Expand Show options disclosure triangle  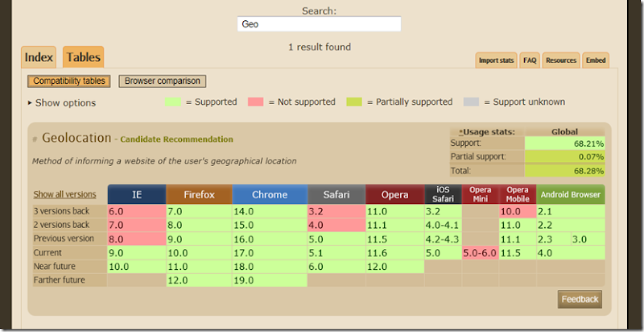[30, 102]
